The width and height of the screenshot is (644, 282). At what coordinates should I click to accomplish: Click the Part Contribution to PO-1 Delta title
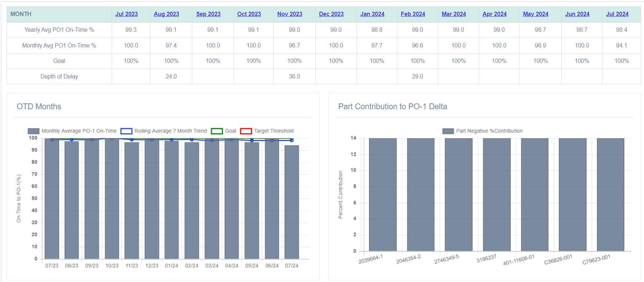click(x=393, y=107)
